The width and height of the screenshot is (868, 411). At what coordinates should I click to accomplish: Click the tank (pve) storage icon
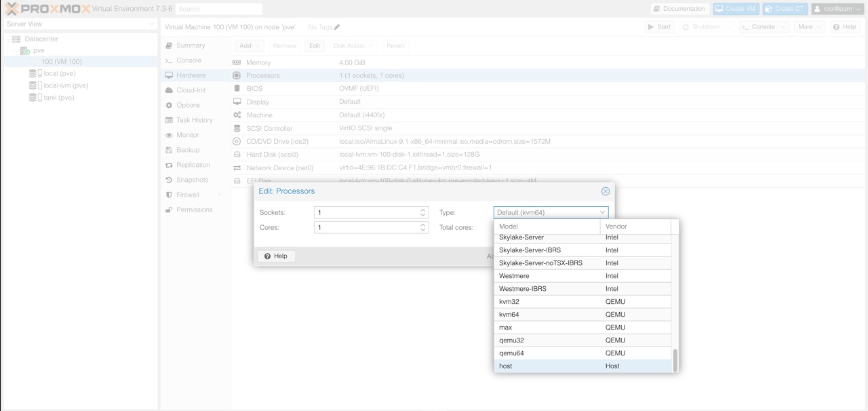pos(35,98)
